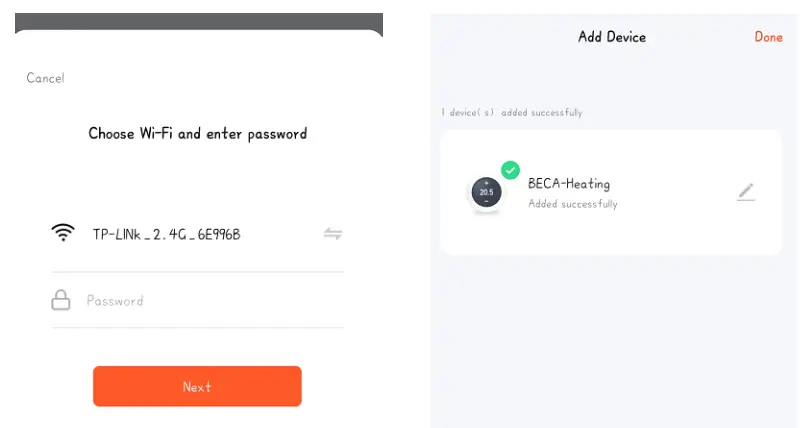
Task: Edit BECA-Heating name with pencil icon
Action: point(746,192)
